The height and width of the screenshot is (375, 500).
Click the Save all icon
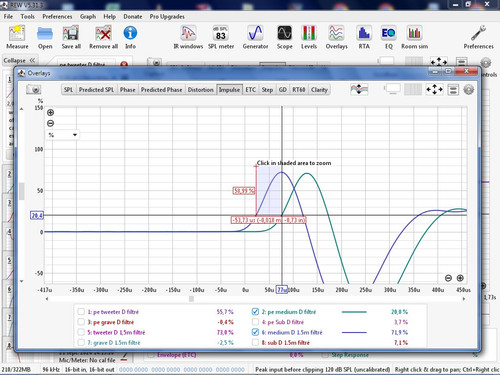coord(71,37)
